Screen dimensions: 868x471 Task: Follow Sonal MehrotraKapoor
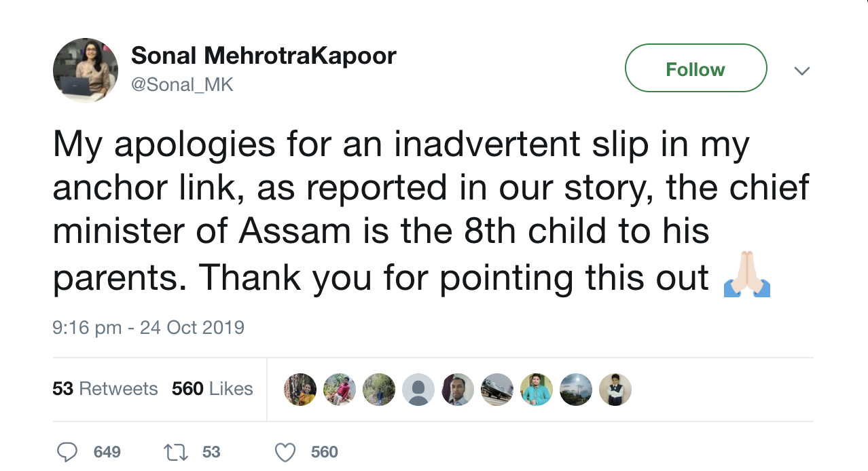pyautogui.click(x=695, y=69)
